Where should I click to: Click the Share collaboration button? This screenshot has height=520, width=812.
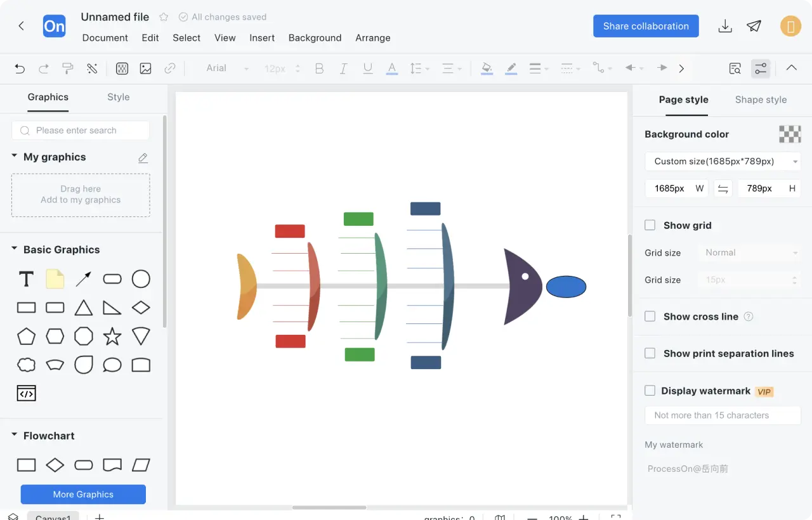click(646, 26)
